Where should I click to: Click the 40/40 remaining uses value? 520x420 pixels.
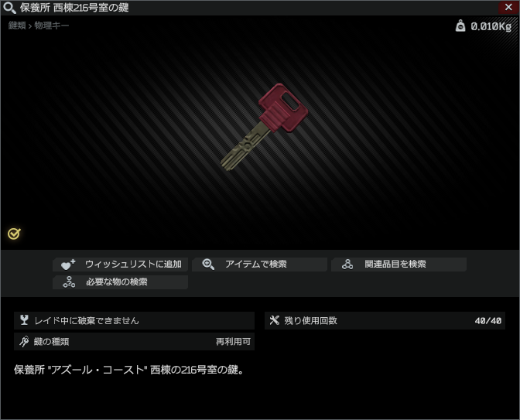pos(487,321)
